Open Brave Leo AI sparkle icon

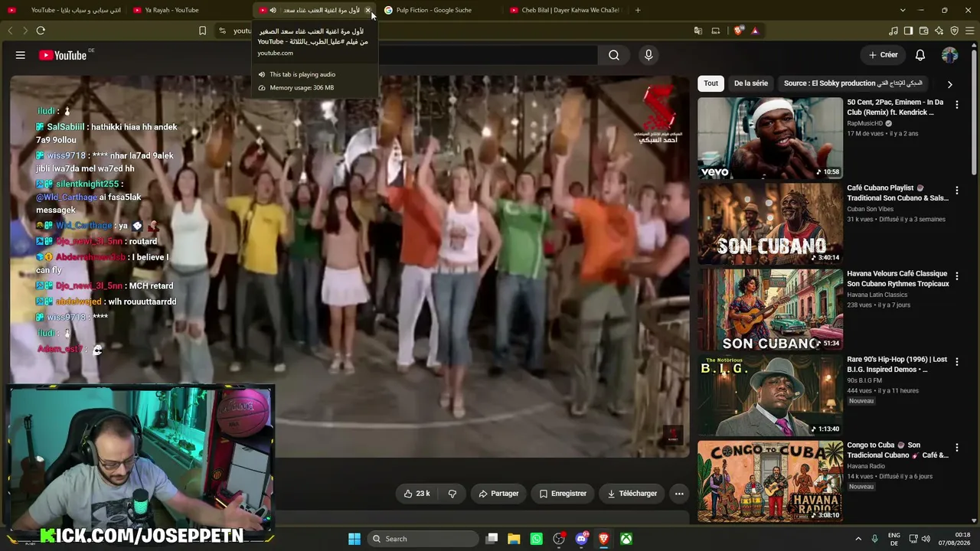(939, 31)
